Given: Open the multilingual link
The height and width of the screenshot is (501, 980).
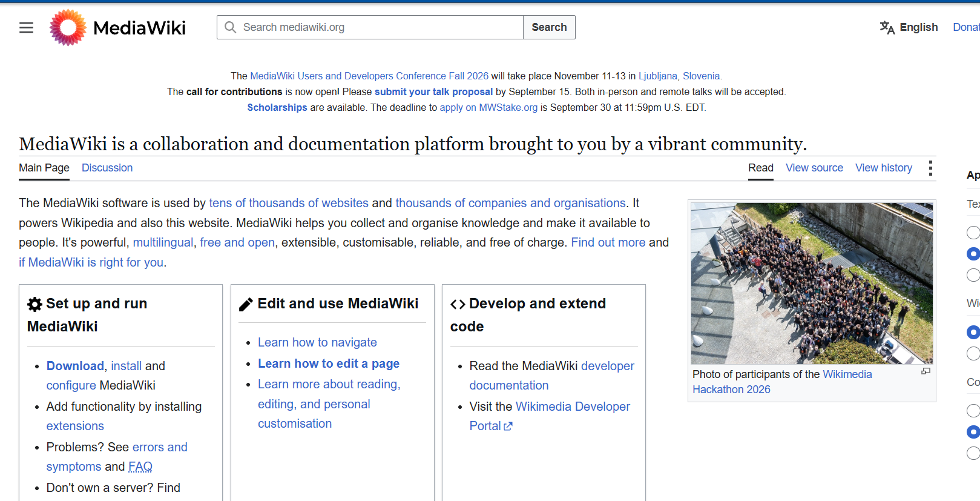Looking at the screenshot, I should click(163, 242).
